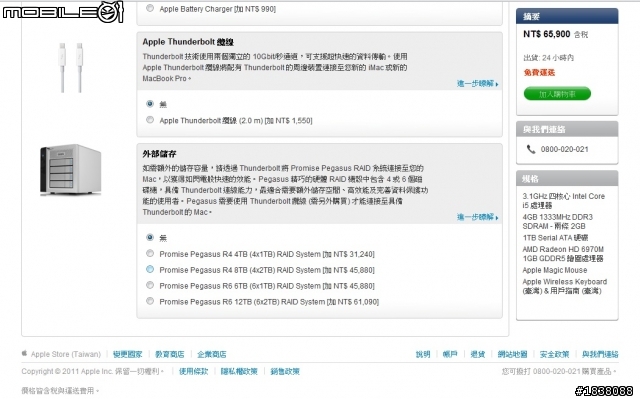Open 使用條款 terms of use link
This screenshot has height=399, width=640.
point(193,371)
